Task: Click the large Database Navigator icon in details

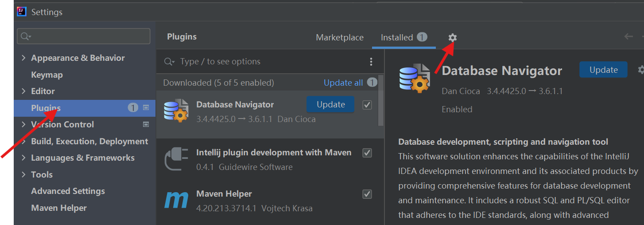Action: click(x=415, y=78)
